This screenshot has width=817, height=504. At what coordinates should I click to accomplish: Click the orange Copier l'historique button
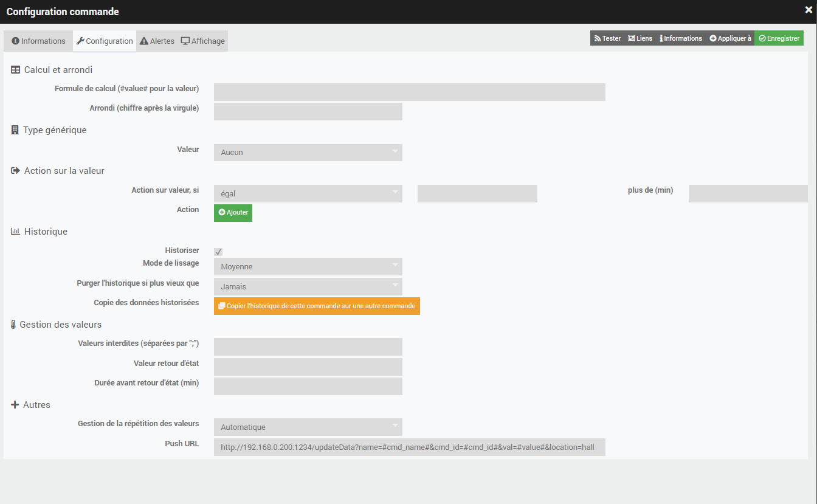click(x=317, y=306)
